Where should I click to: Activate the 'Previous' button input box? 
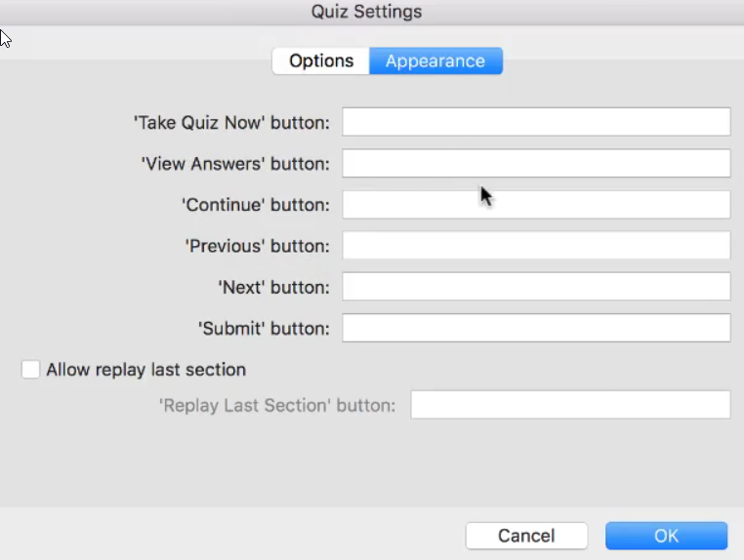(x=536, y=245)
